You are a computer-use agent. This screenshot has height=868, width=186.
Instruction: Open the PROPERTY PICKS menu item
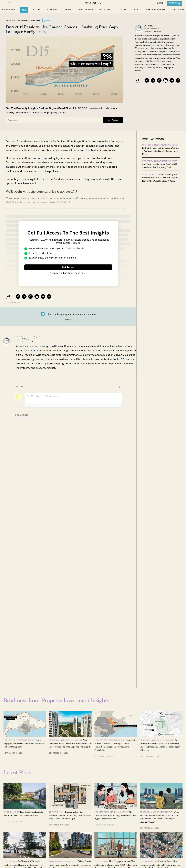[x=85, y=10]
